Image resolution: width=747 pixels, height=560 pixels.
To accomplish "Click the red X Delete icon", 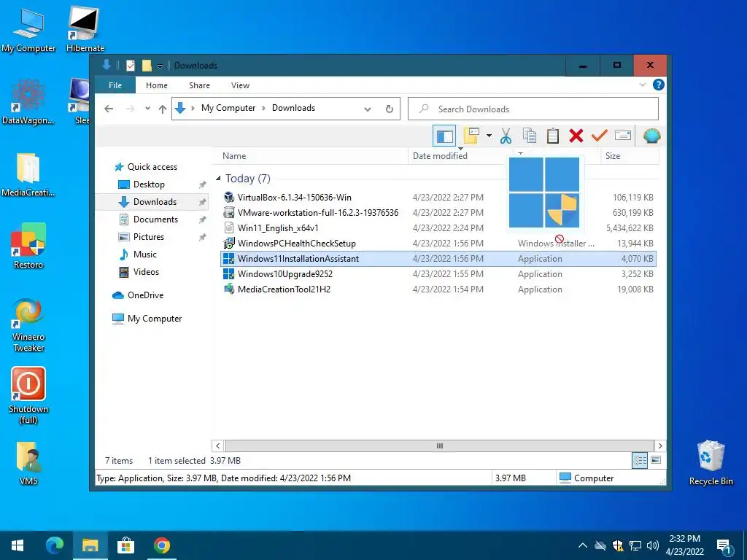I will pyautogui.click(x=576, y=136).
